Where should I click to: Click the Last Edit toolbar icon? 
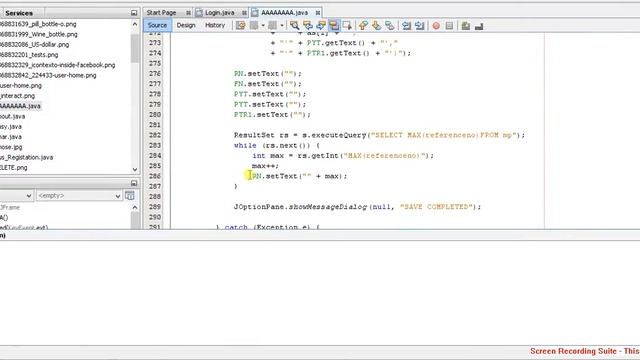[x=240, y=26]
